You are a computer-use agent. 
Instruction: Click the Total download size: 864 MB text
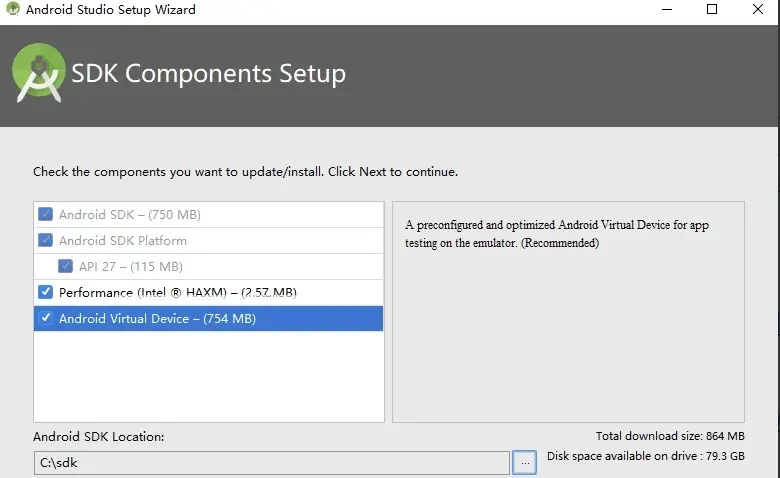670,436
